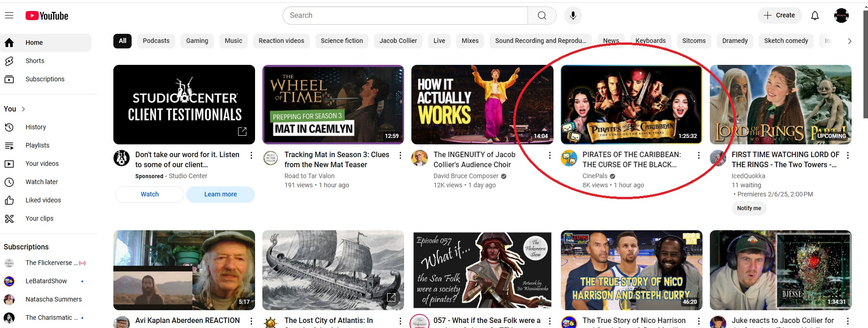This screenshot has height=328, width=868.
Task: Click the Watch button on the ad
Action: (149, 194)
